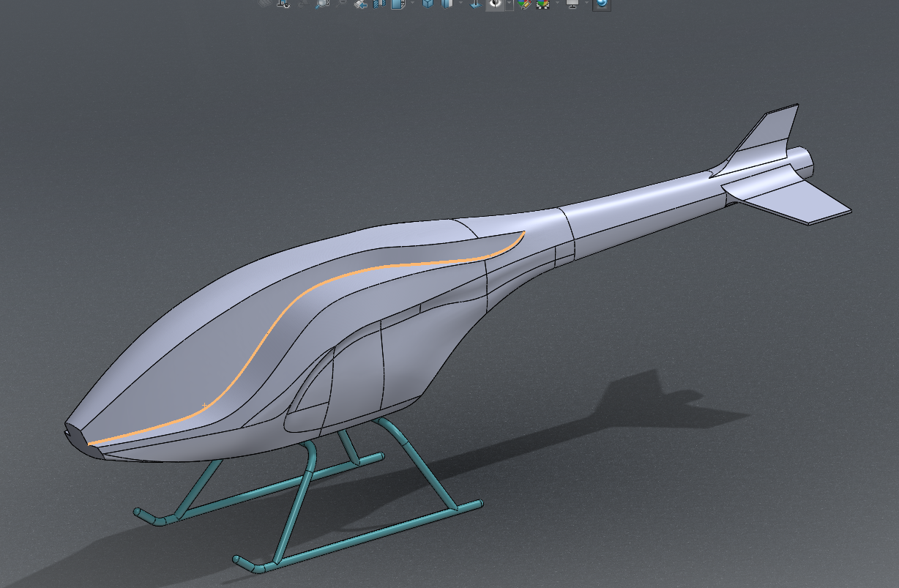Open dropdown beside highlighted view mode icon
899x588 pixels.
click(x=510, y=4)
